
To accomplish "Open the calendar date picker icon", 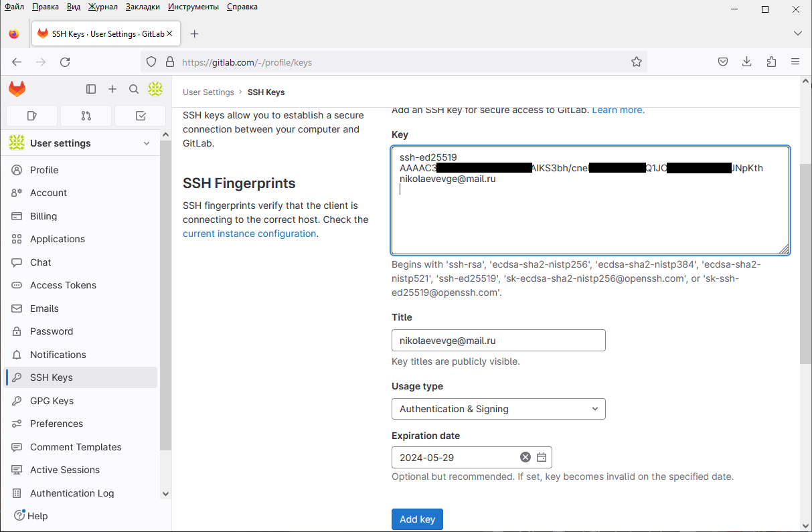I will [x=542, y=457].
